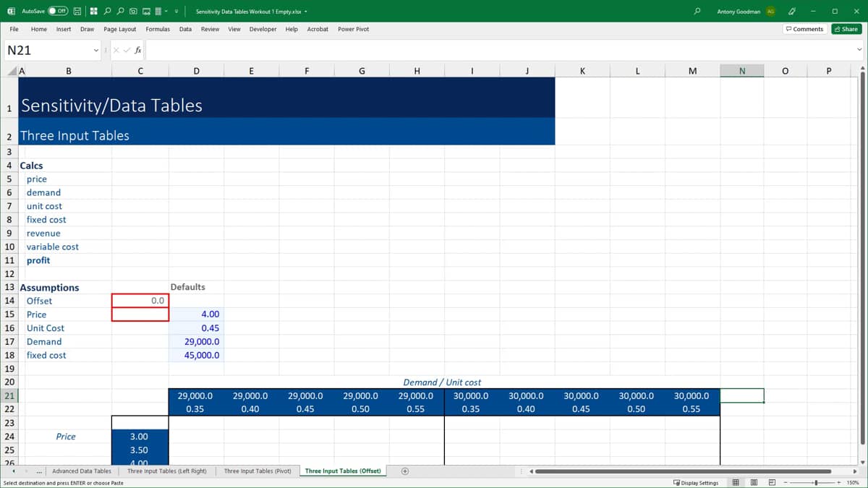Click the previous-sheet arrow in the sheet navigation

[x=14, y=471]
